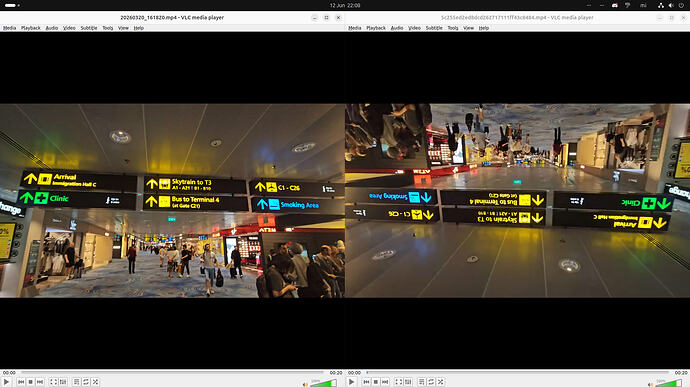
Task: Open Subtitle menu in left VLC window
Action: [89, 28]
